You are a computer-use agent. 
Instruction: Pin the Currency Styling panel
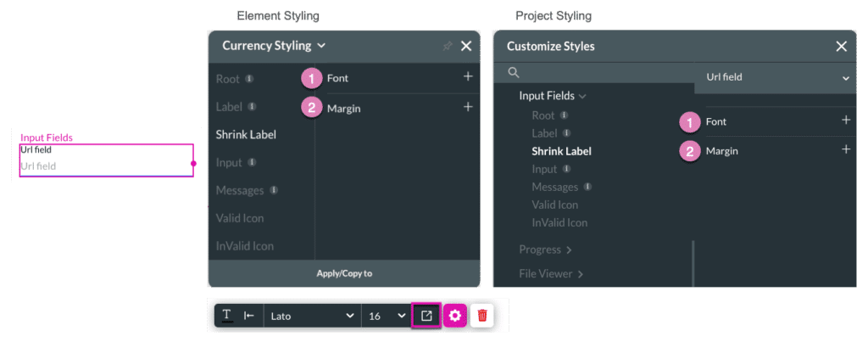point(448,46)
